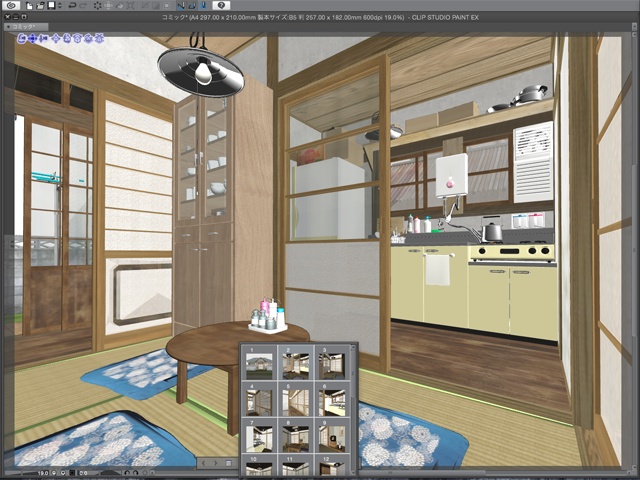Click the Clear (dotted circle) toolbar icon

pos(98,6)
